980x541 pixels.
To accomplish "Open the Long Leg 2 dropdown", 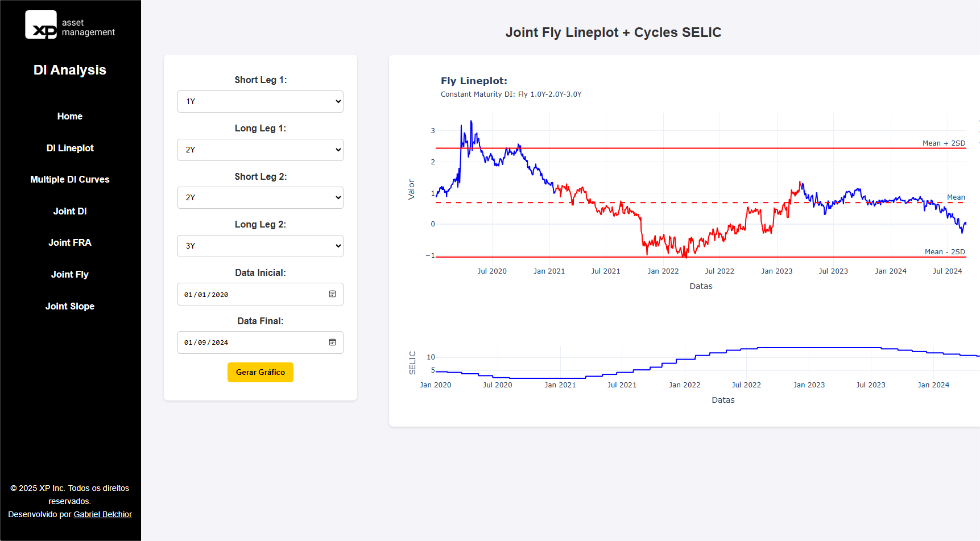I will 260,246.
